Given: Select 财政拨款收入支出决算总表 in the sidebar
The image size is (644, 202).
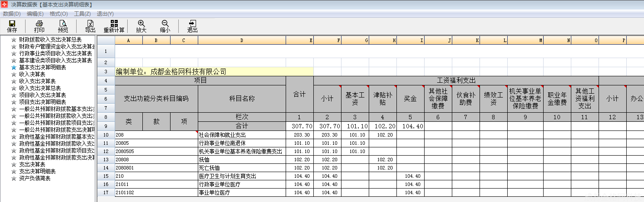Looking at the screenshot, I should pyautogui.click(x=50, y=39).
